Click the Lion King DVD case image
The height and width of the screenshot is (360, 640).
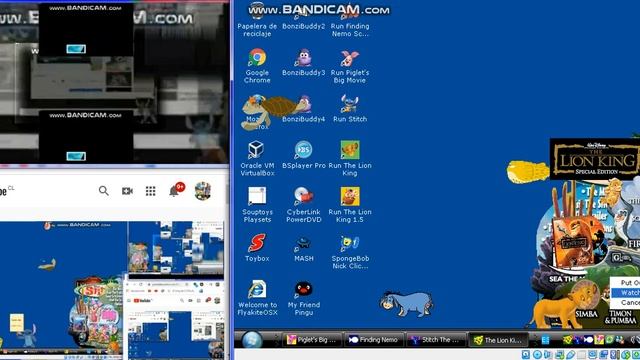point(573,243)
